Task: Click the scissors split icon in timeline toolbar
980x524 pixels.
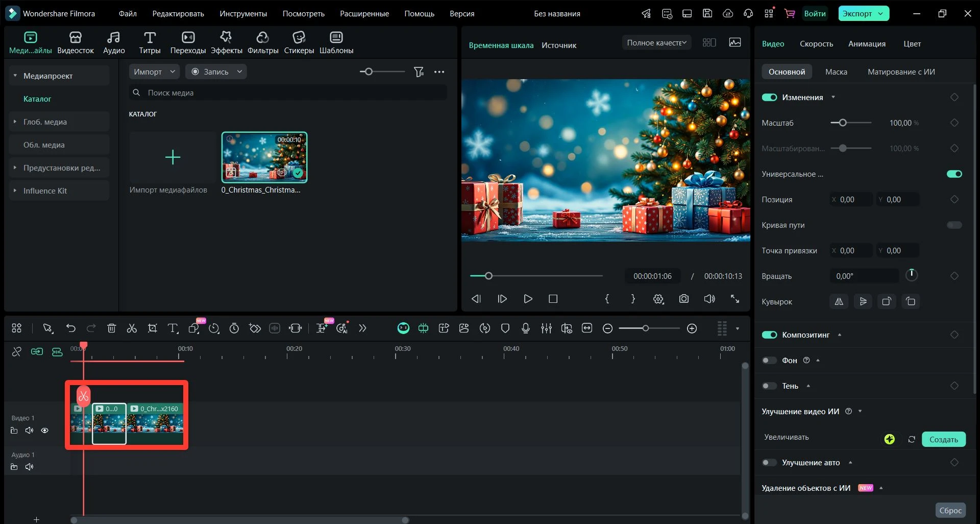Action: click(132, 328)
